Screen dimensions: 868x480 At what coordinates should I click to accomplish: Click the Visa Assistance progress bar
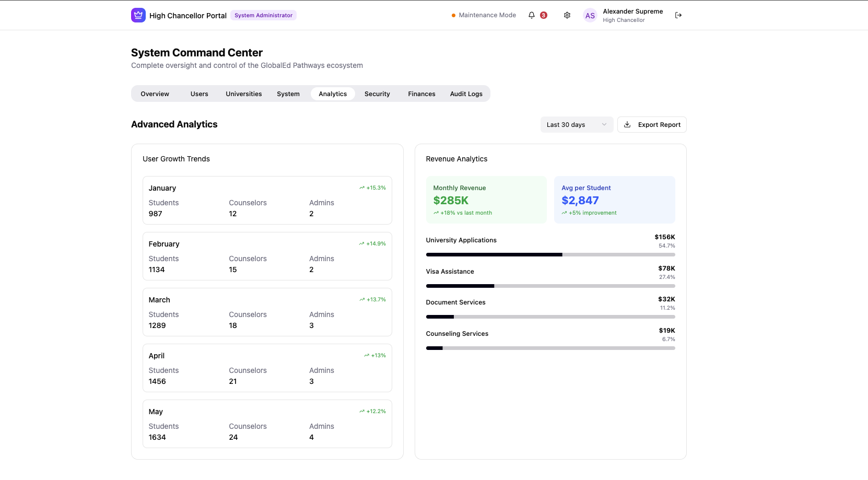(550, 286)
